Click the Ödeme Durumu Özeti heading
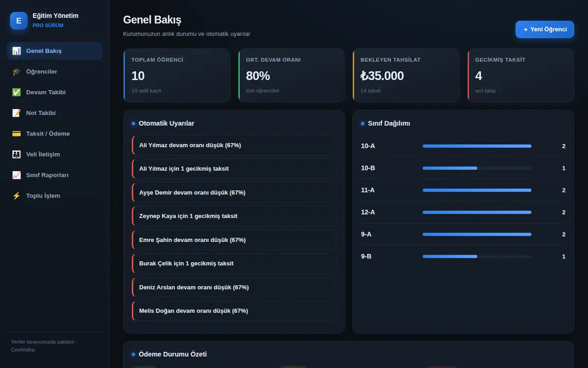This screenshot has height=368, width=588. (x=172, y=354)
